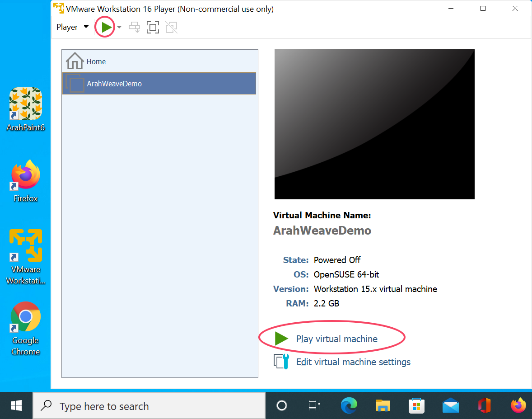Click the taskbar search box
532x419 pixels.
149,406
